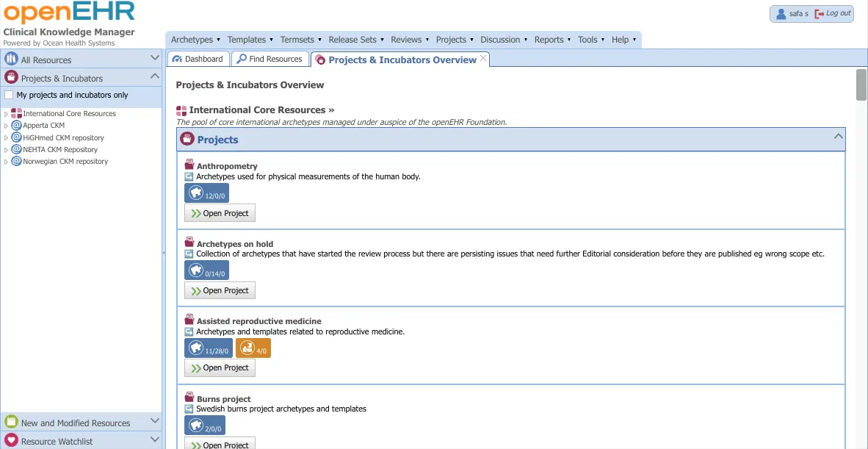Open the Anthropometry project

point(220,213)
